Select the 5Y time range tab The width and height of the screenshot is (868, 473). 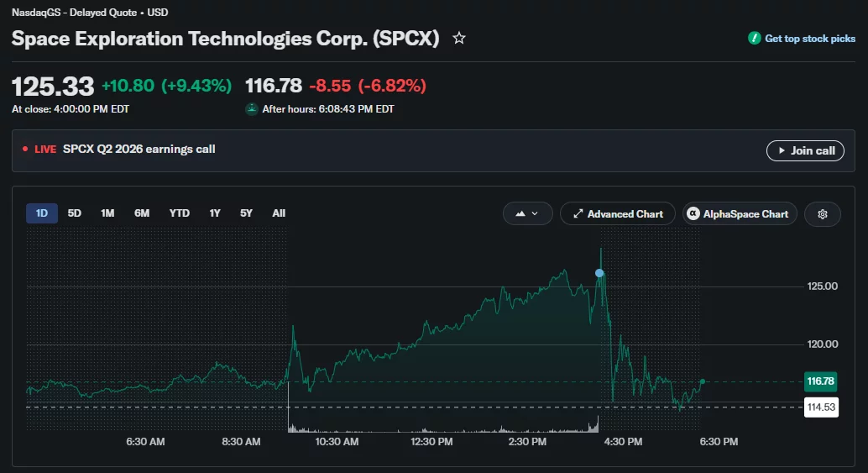click(246, 213)
